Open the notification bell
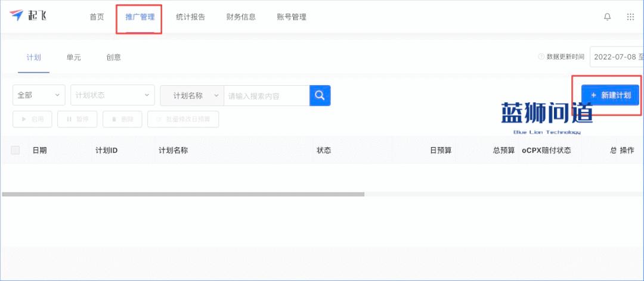The height and width of the screenshot is (281, 644). click(x=607, y=17)
